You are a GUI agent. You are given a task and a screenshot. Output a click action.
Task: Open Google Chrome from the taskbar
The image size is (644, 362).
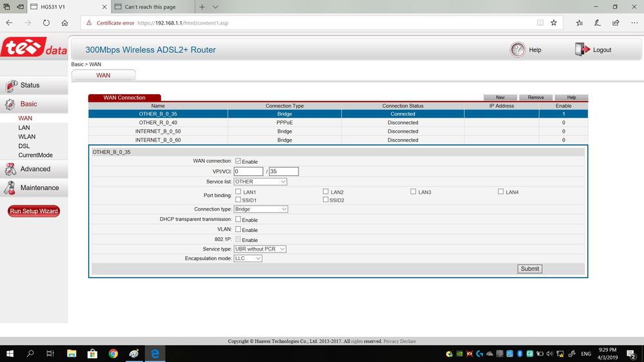[x=113, y=354]
